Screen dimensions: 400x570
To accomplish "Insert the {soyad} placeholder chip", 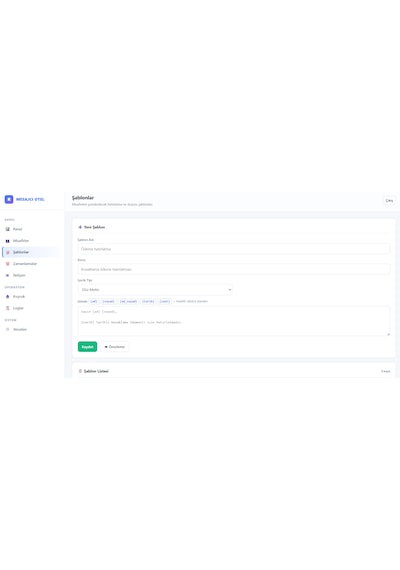I will pos(108,301).
